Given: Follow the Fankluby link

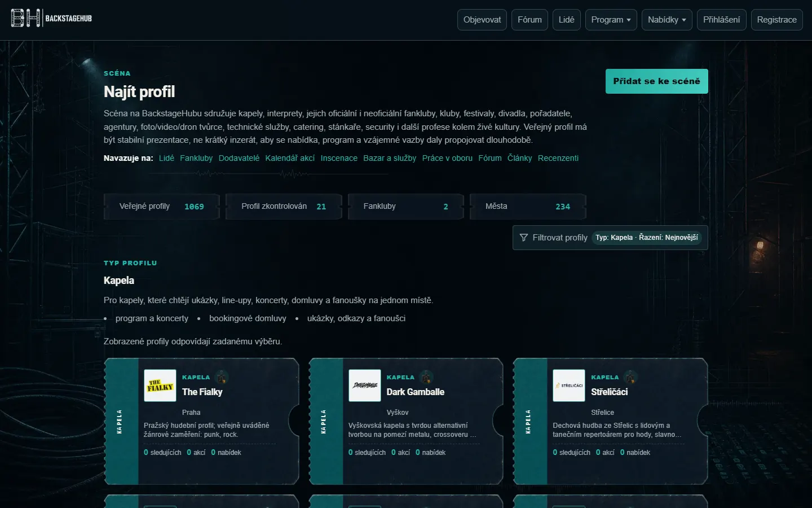Looking at the screenshot, I should click(x=196, y=158).
